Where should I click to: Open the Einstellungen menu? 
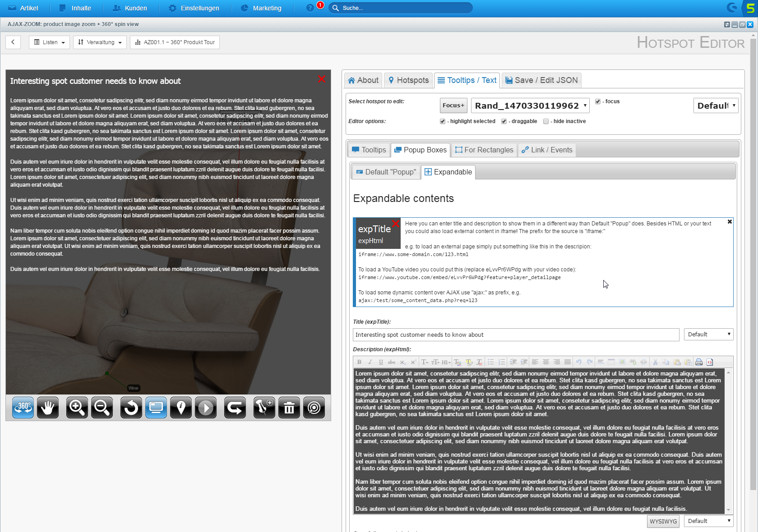pyautogui.click(x=194, y=8)
